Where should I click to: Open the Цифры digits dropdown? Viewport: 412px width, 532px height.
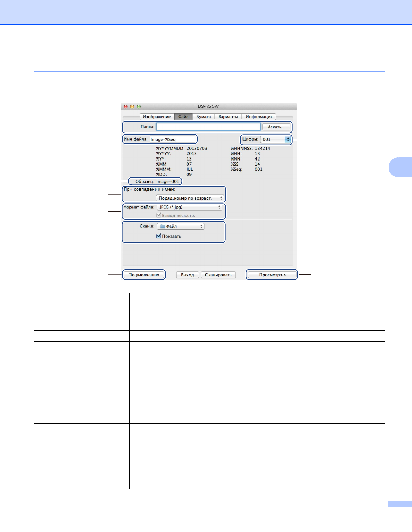(x=275, y=139)
